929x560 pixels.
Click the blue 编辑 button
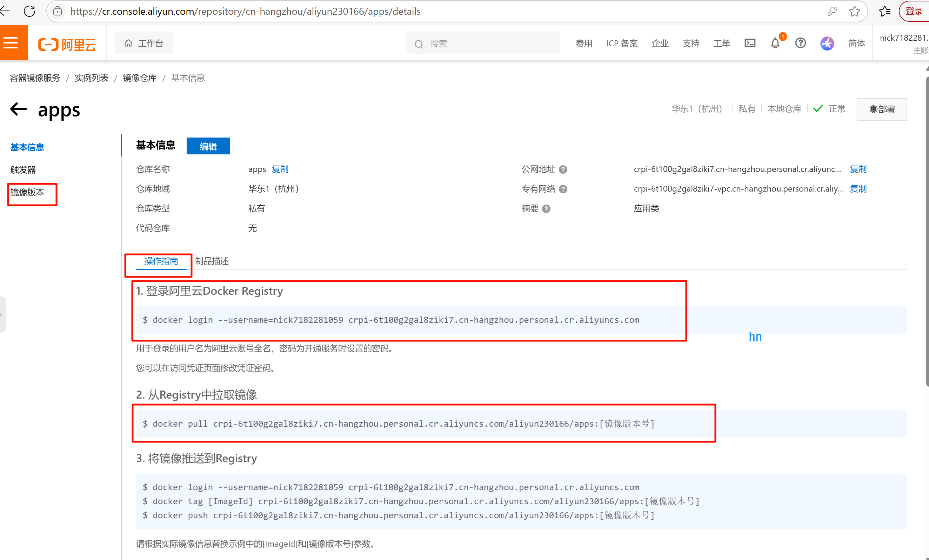(208, 146)
